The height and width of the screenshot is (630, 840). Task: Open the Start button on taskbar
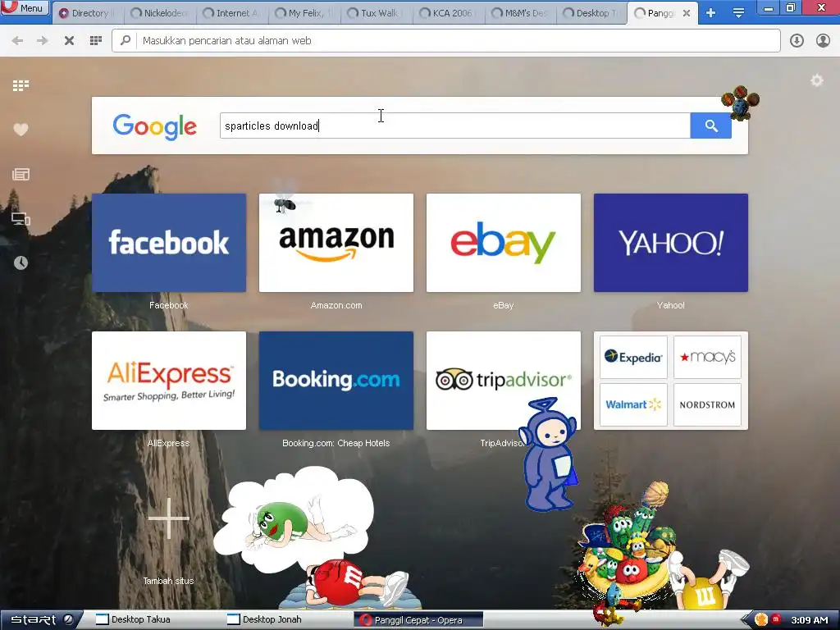pos(33,620)
